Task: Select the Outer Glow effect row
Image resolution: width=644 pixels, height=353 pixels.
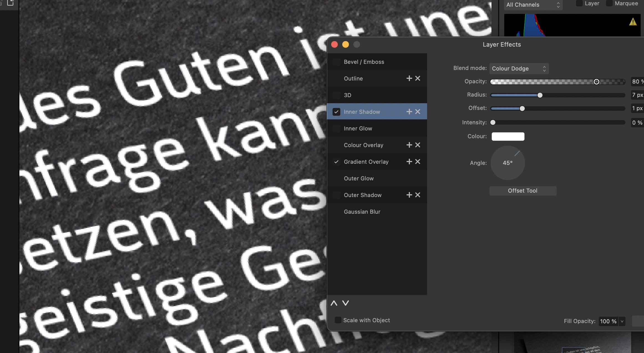Action: 377,178
